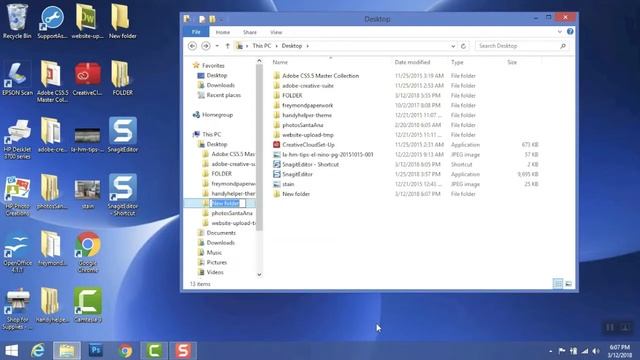Go forward in Explorer navigation
Image resolution: width=640 pixels, height=360 pixels.
click(206, 46)
